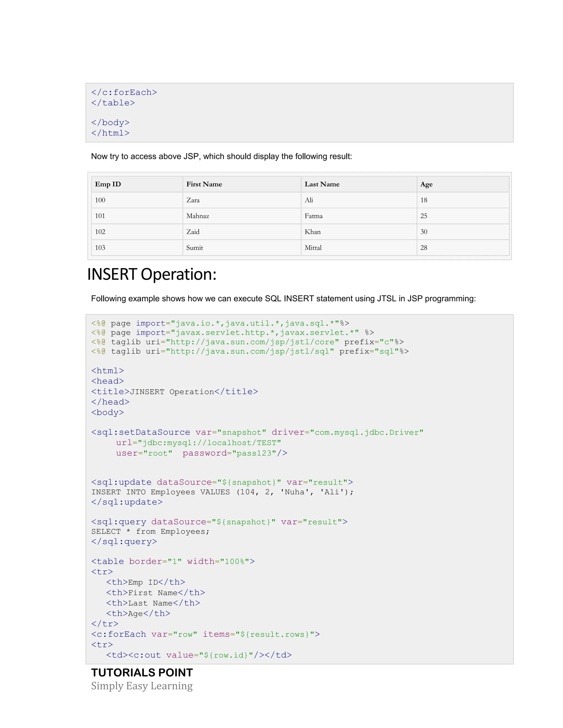Image resolution: width=563 pixels, height=728 pixels.
Task: Click the JINSERT Operation title line
Action: pos(175,392)
